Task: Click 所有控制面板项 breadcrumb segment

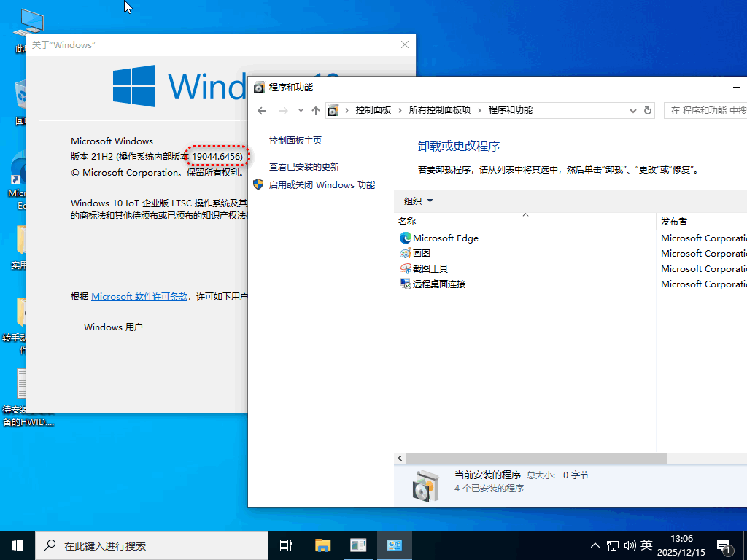Action: [x=439, y=110]
